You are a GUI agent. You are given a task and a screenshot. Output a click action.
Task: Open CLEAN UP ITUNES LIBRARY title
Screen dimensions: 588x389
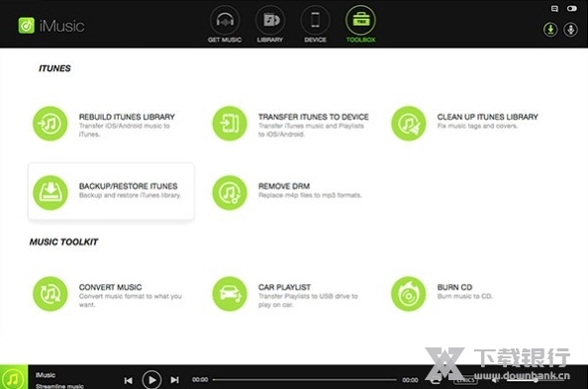(487, 117)
